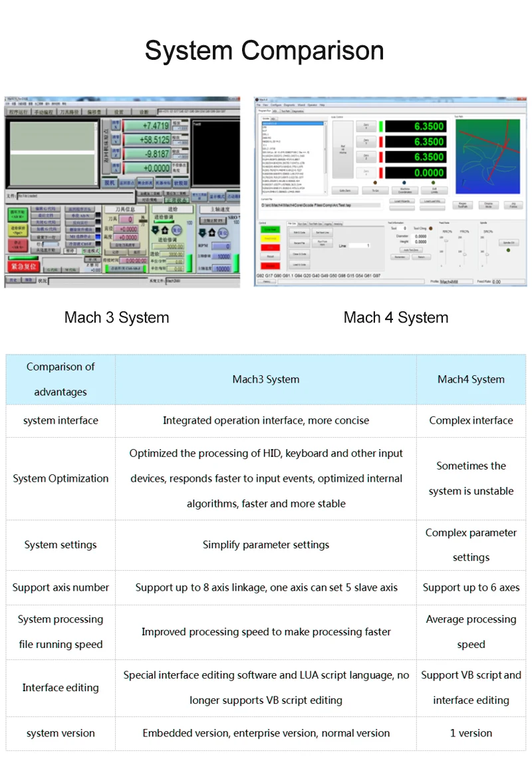Click feed override up arrow in Mach 3
532x763 pixels.
click(165, 230)
